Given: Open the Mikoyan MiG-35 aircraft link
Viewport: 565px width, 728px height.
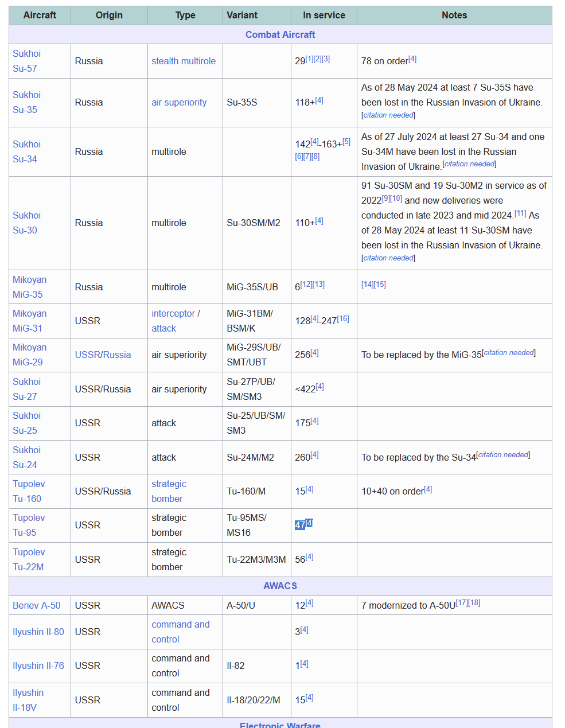Looking at the screenshot, I should (x=30, y=287).
